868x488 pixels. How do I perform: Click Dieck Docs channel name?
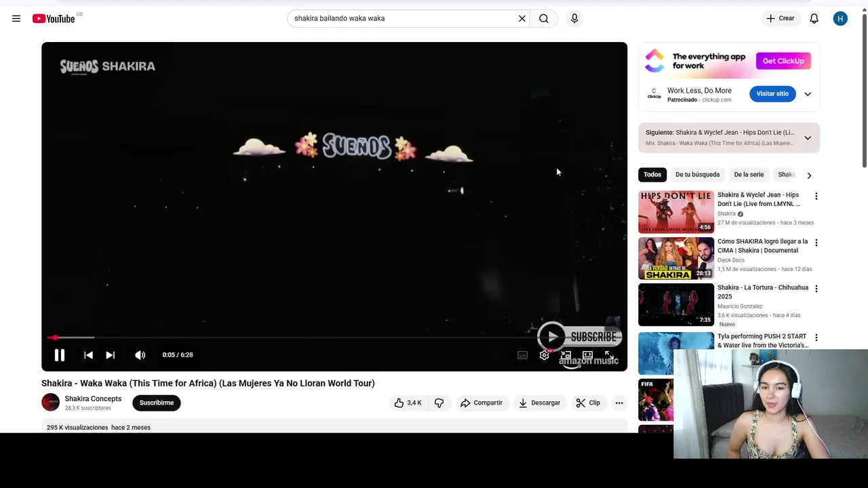click(731, 260)
